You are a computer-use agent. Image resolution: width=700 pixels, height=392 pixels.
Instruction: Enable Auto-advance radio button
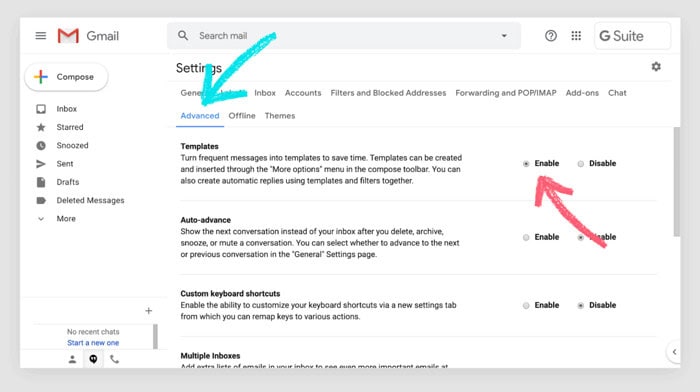[526, 238]
